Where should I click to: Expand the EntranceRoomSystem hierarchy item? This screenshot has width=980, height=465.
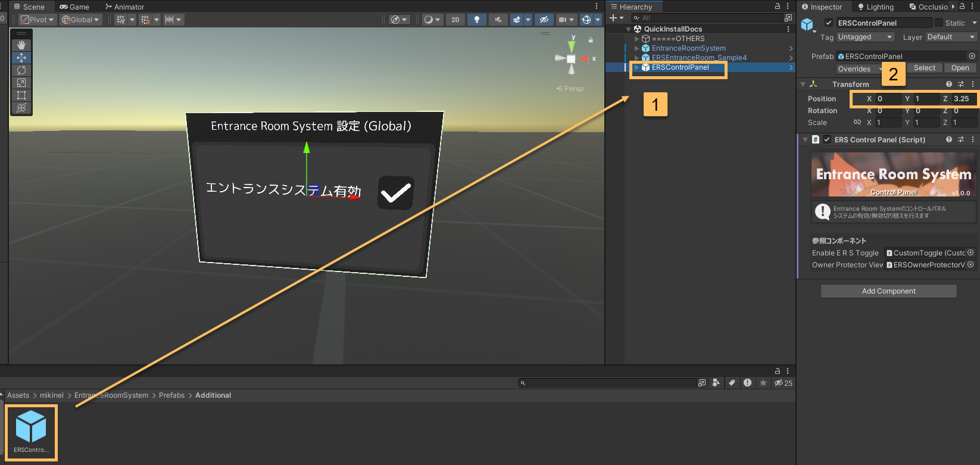pyautogui.click(x=637, y=48)
